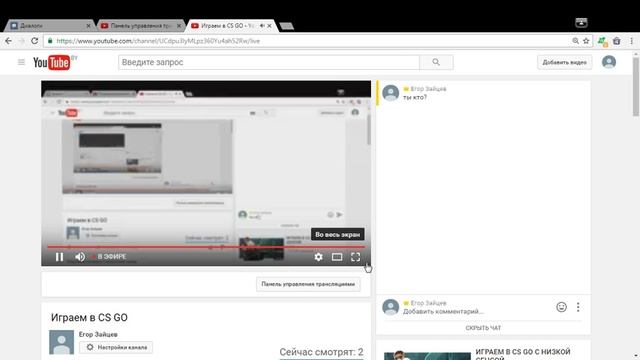
Task: Click the YouTube logo
Action: click(52, 62)
